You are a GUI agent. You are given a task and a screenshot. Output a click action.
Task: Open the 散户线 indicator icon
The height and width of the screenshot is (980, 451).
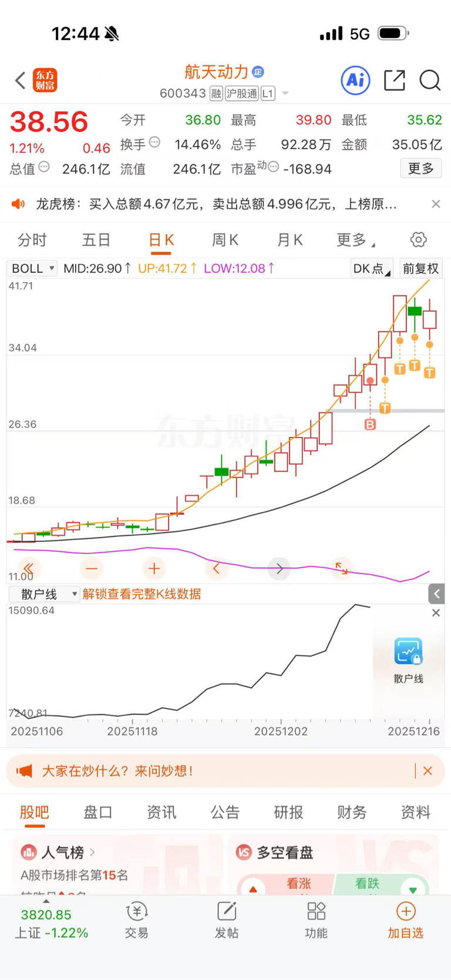point(408,652)
